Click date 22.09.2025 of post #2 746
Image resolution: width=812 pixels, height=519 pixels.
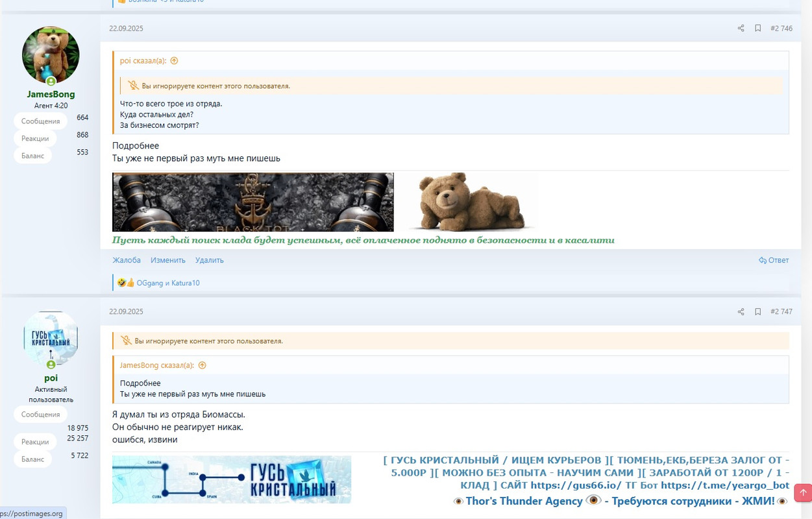click(x=126, y=29)
